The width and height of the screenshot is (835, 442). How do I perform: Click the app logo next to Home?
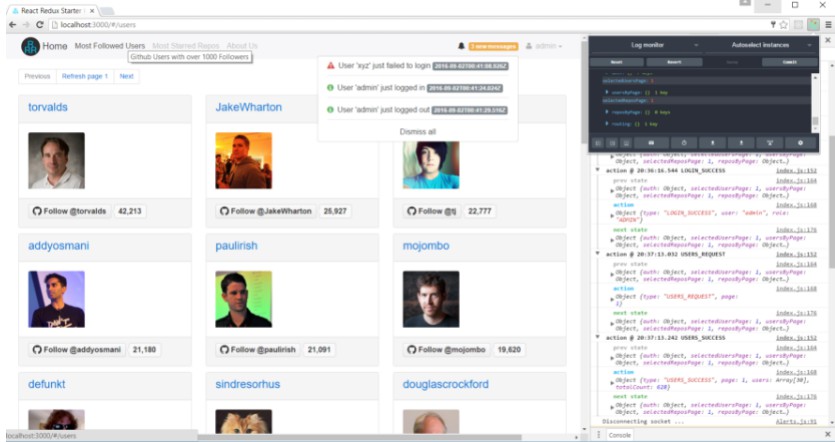pos(30,46)
